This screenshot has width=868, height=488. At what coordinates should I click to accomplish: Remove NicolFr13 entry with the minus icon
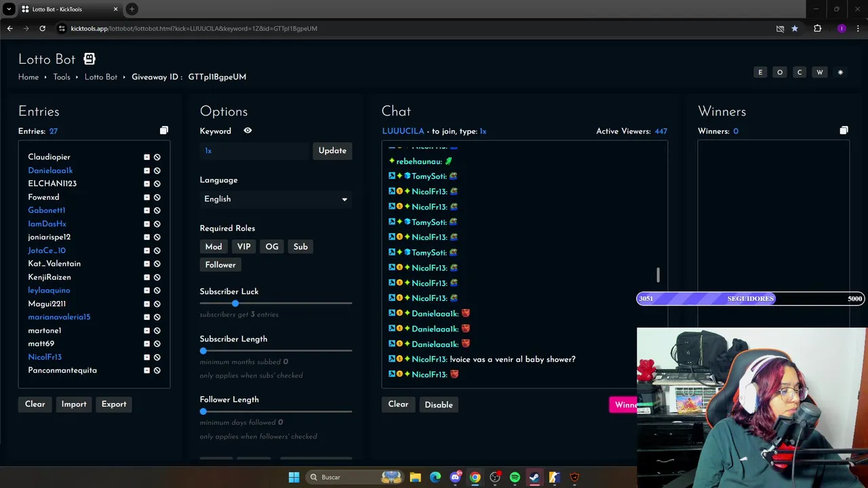(146, 357)
